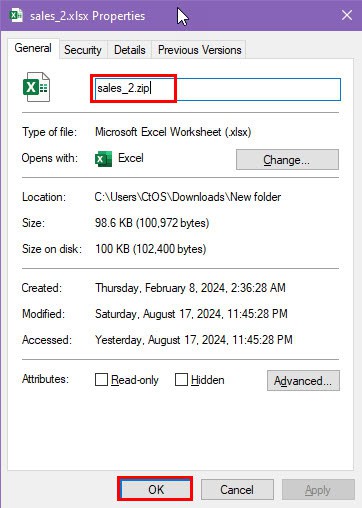Click the Excel app icon next to Opens with
The image size is (362, 508).
[x=103, y=159]
